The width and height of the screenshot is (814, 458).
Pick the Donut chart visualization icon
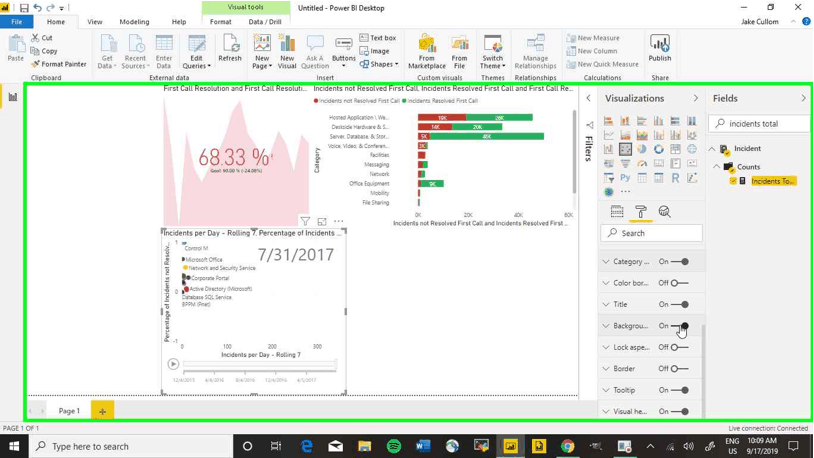pyautogui.click(x=658, y=149)
